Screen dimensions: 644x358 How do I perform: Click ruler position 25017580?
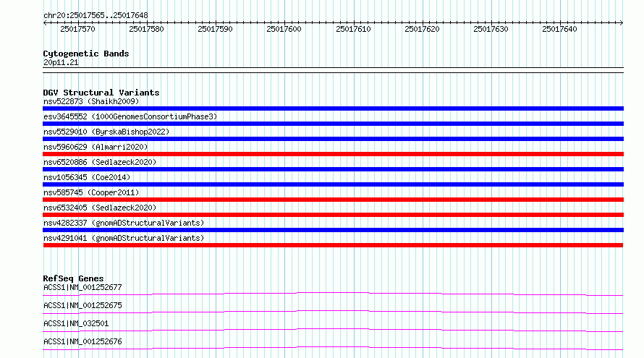pos(146,29)
